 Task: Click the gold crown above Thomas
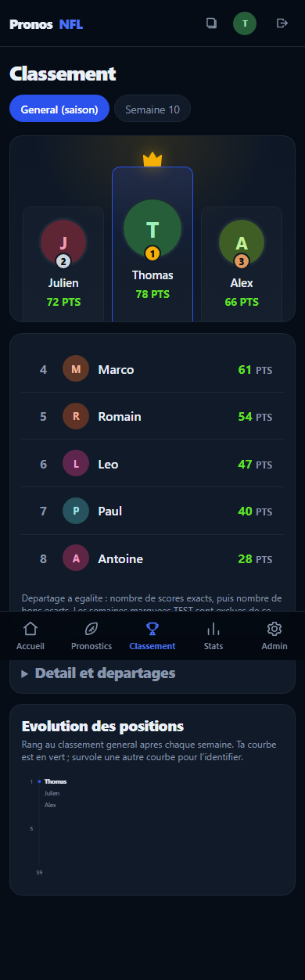coord(152,160)
